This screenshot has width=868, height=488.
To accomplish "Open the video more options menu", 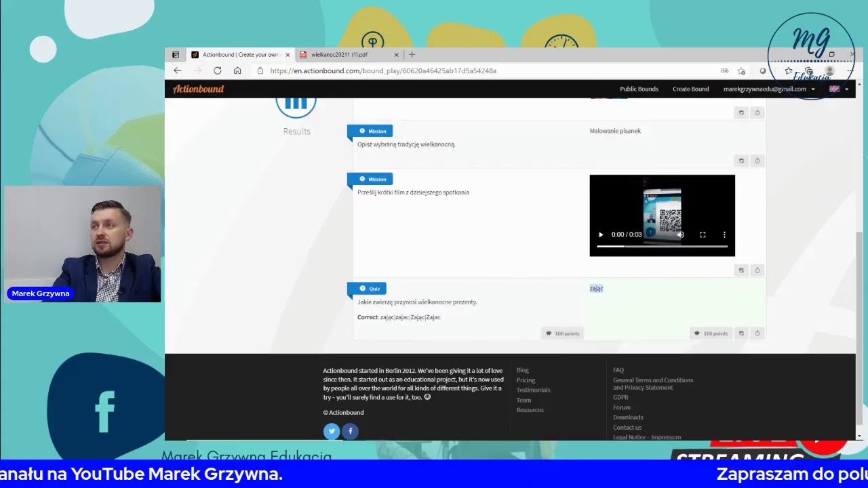I will (x=724, y=235).
